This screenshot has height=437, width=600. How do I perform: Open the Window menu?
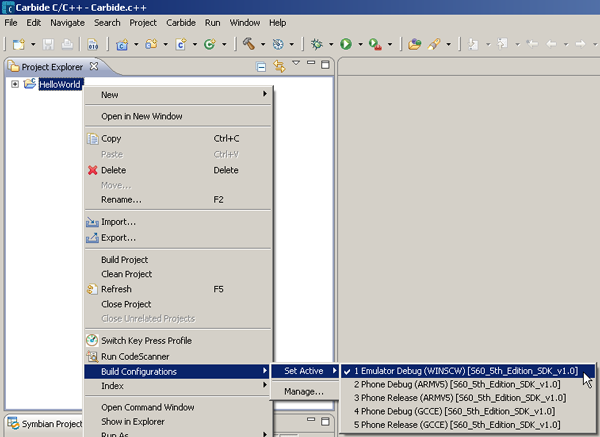245,23
